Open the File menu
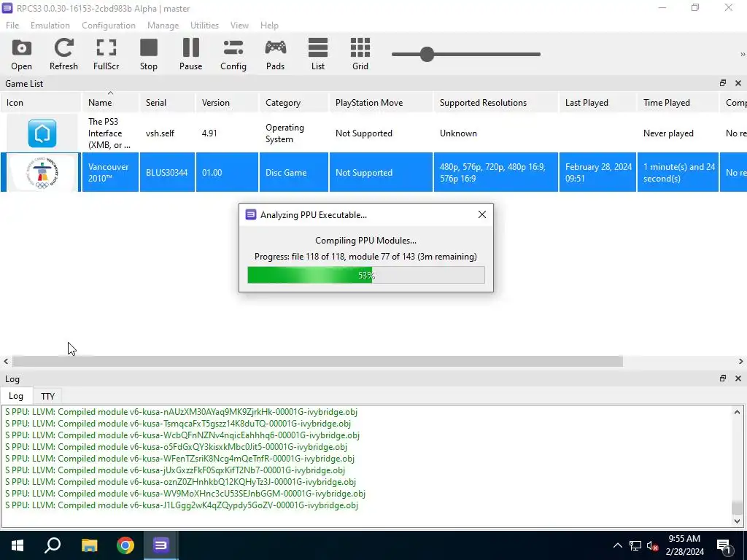The height and width of the screenshot is (560, 747). point(12,26)
